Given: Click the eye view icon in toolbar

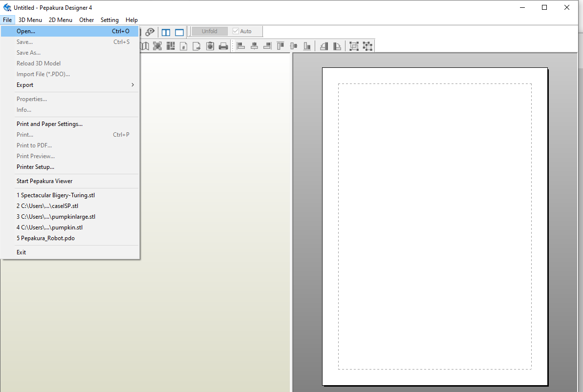Looking at the screenshot, I should point(150,32).
